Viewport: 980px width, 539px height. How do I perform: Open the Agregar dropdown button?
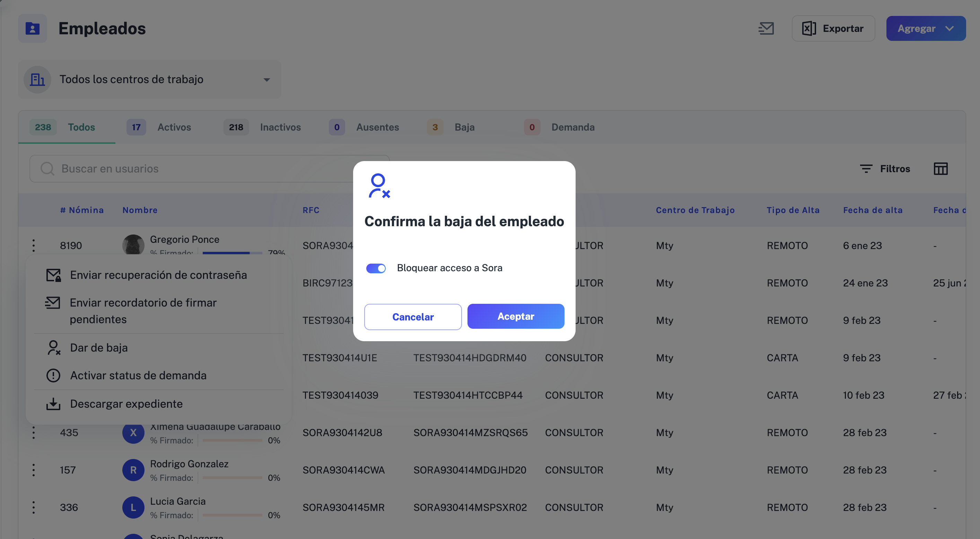pos(926,28)
